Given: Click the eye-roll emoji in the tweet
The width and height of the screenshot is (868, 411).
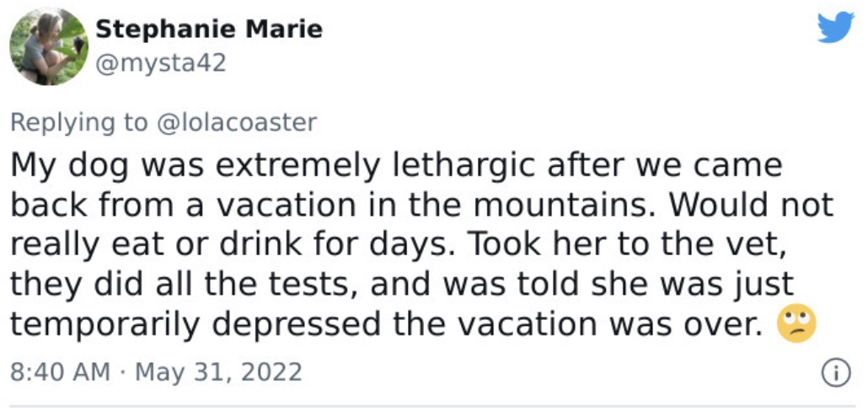Looking at the screenshot, I should 796,323.
